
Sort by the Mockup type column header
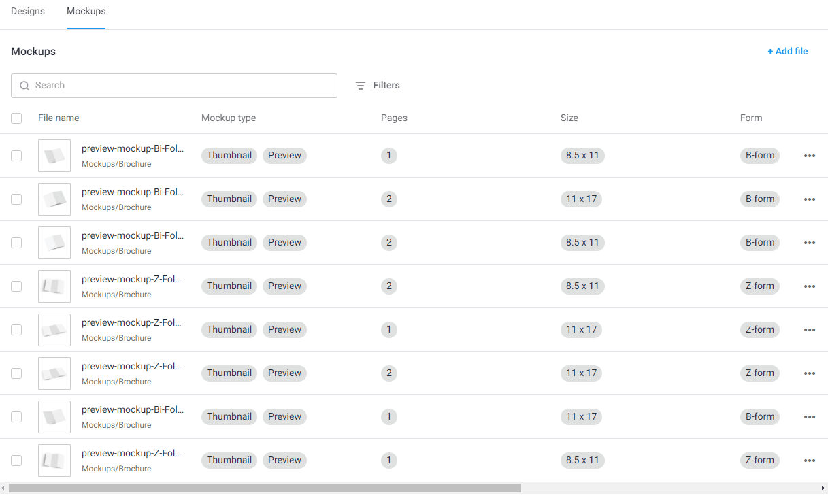pyautogui.click(x=229, y=118)
